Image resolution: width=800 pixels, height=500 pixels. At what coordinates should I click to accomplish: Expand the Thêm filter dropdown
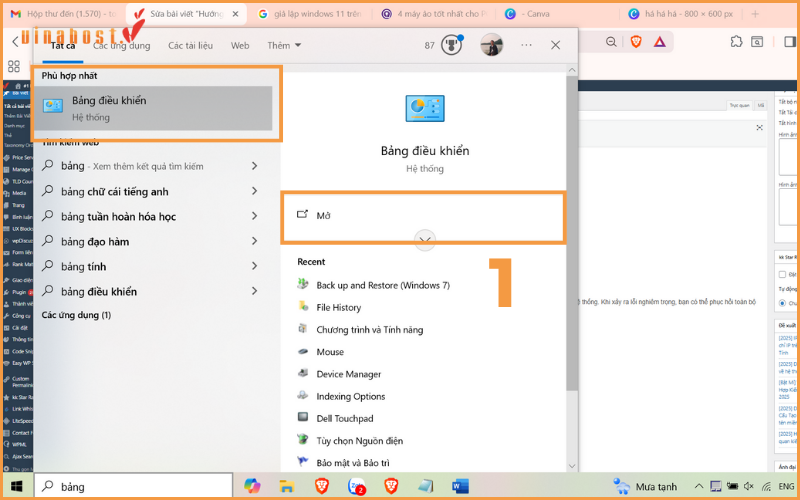pyautogui.click(x=284, y=46)
